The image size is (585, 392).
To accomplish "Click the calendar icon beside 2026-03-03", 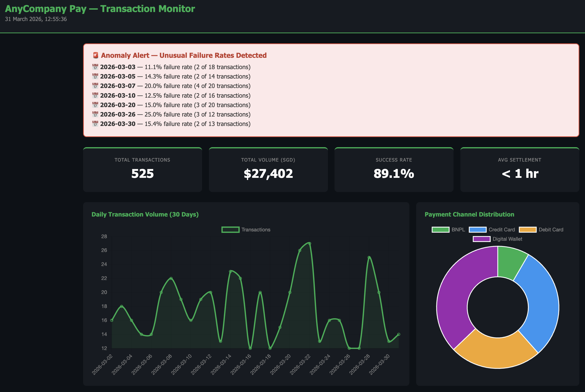I will click(x=95, y=67).
